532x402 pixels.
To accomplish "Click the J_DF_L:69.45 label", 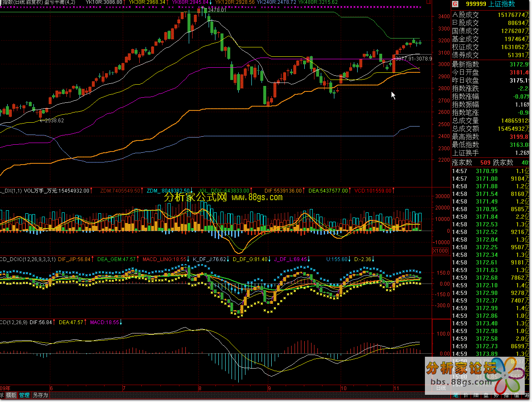I will [x=290, y=259].
